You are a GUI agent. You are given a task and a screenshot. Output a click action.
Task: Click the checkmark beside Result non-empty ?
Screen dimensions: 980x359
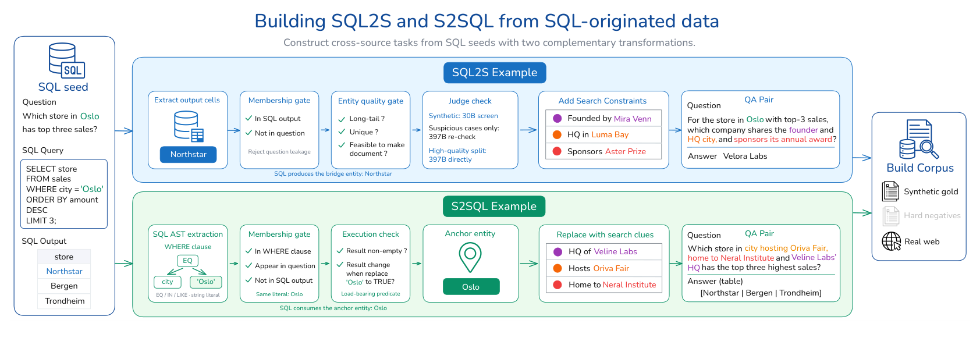340,251
